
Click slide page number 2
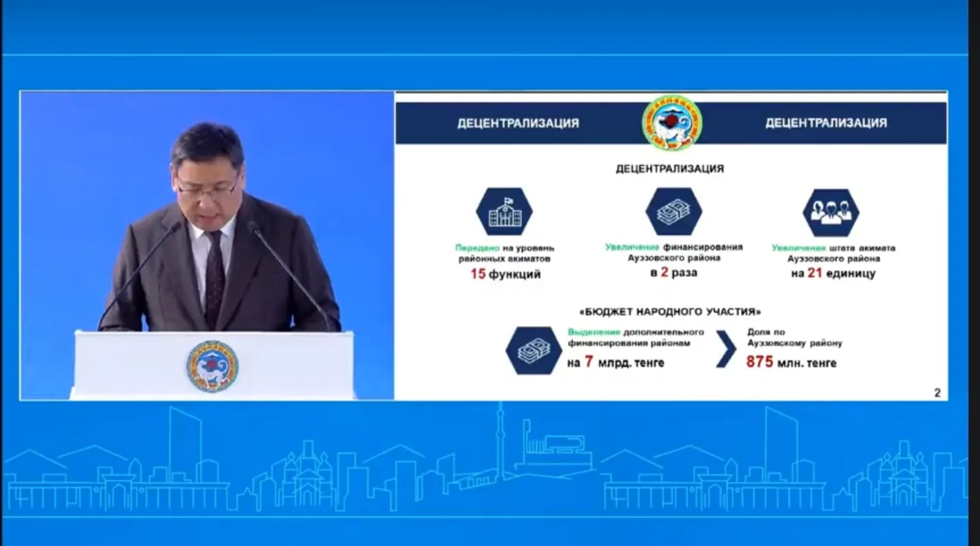pyautogui.click(x=937, y=392)
